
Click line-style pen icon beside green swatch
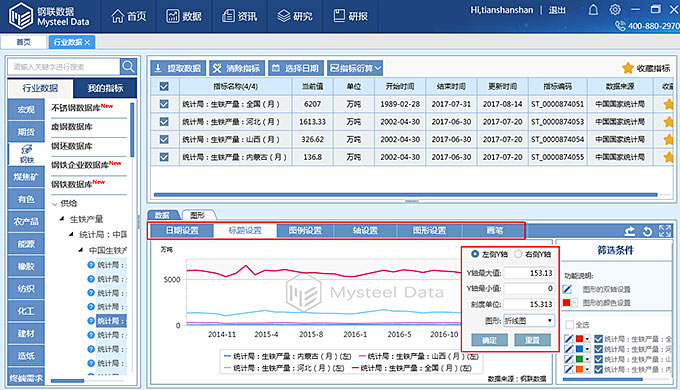pos(569,359)
